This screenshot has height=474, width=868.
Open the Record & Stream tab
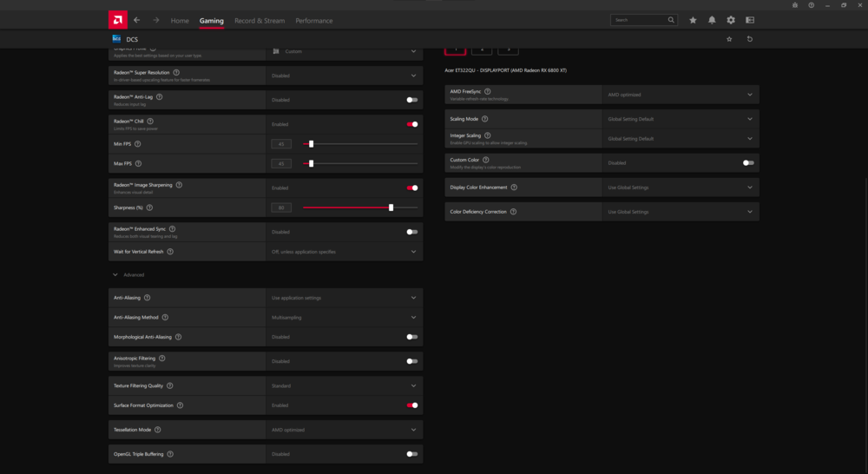[259, 21]
